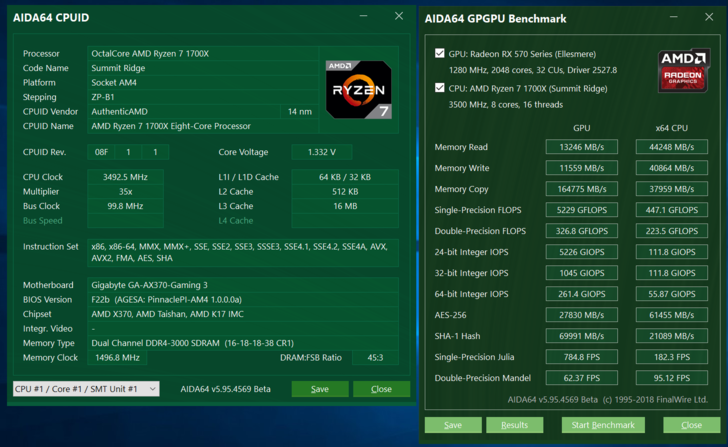
Task: Open the Results button in GPGPU Benchmark
Action: click(514, 425)
